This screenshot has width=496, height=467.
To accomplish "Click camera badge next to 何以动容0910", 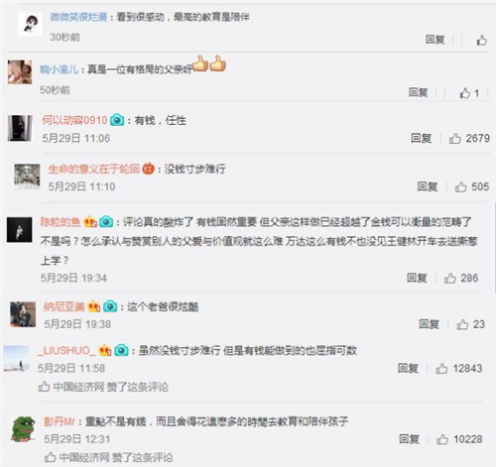I will 117,120.
